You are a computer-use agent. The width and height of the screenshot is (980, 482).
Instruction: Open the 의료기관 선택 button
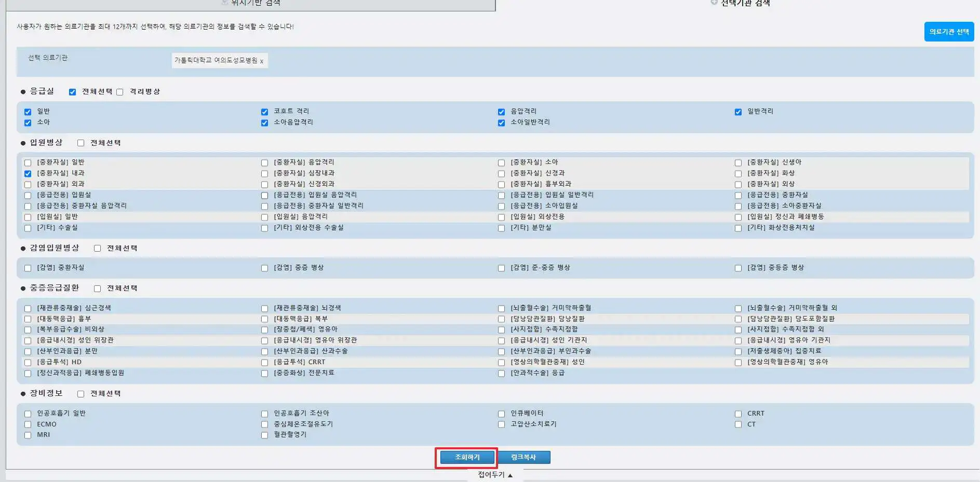coord(949,32)
